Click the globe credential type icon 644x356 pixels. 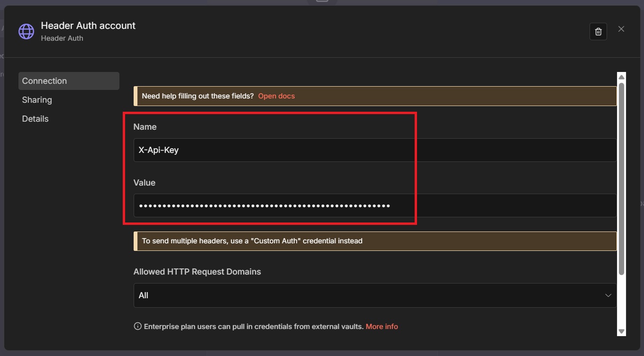click(26, 32)
